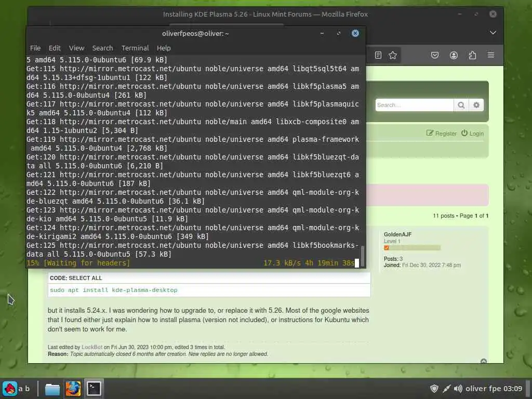
Task: Open the Terminal menu
Action: pos(135,48)
